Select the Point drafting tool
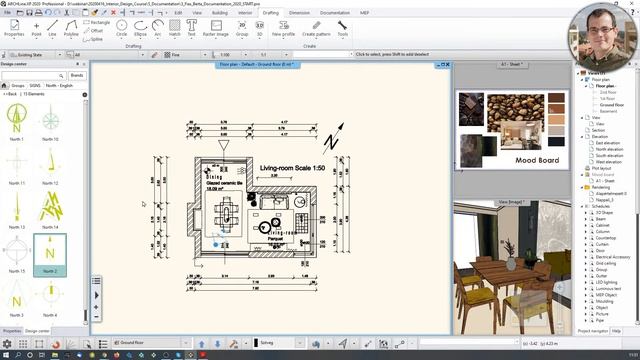The height and width of the screenshot is (360, 640). pos(36,28)
